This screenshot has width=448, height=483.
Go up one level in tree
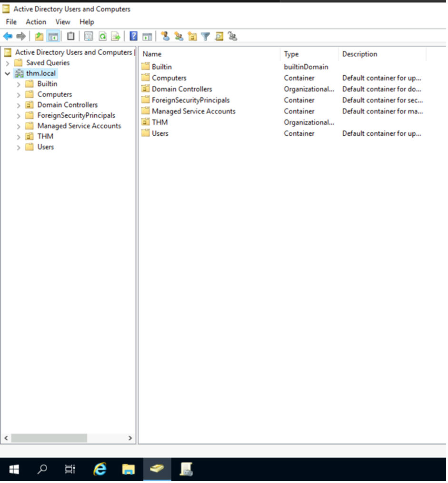coord(39,37)
